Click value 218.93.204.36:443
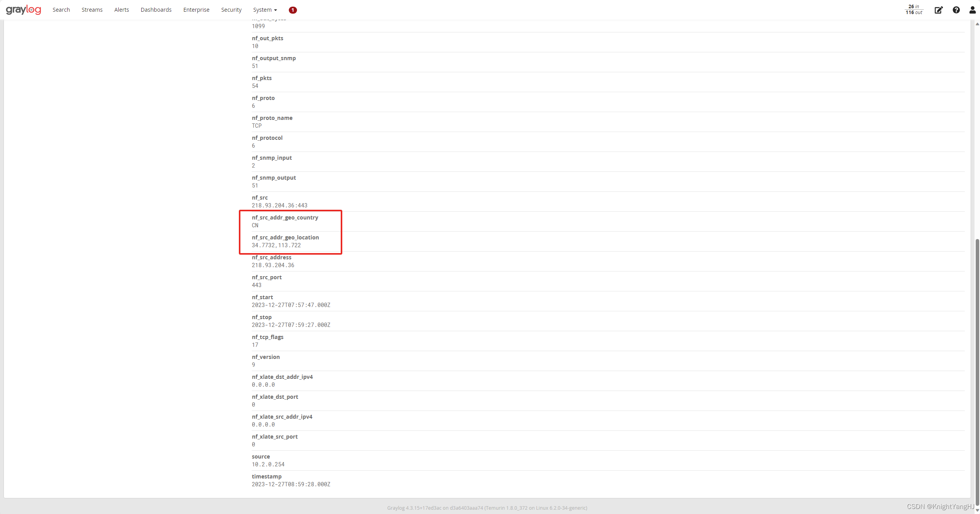Screen dimensions: 980x514 pos(279,205)
